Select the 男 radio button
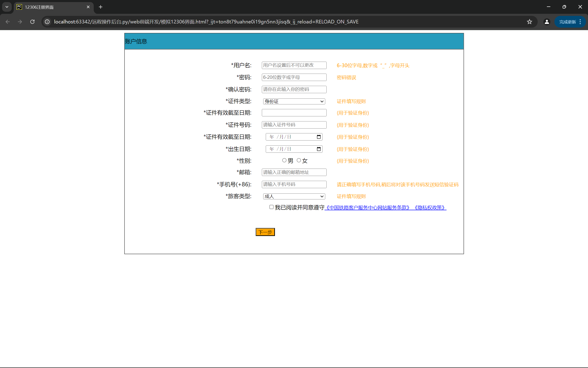This screenshot has width=588, height=368. point(284,160)
